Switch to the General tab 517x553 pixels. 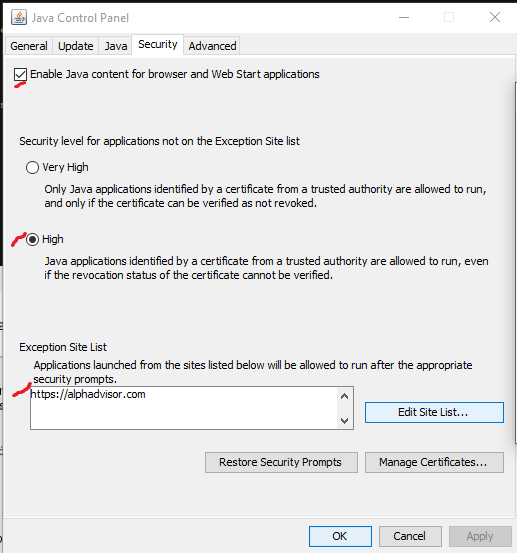pyautogui.click(x=29, y=46)
